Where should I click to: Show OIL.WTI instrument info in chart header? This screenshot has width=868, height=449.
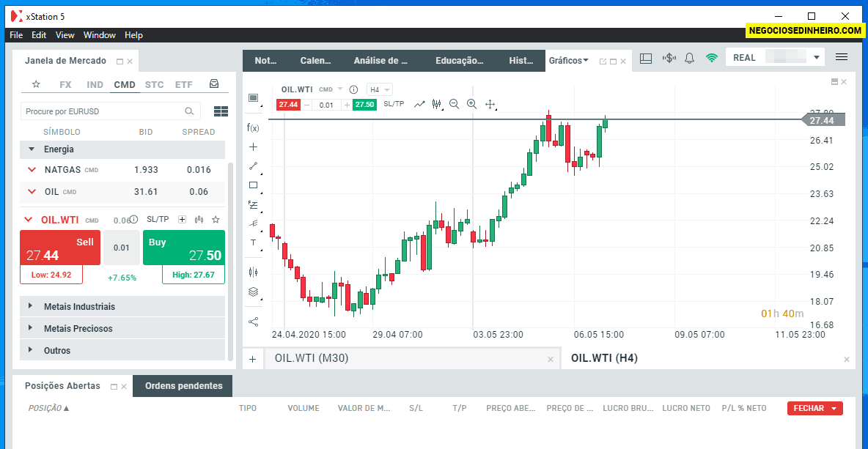354,89
